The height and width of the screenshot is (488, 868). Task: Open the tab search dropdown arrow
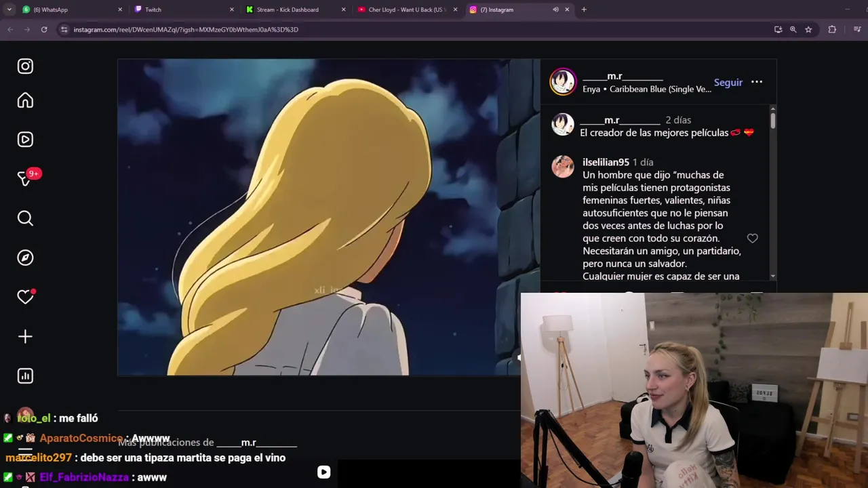click(x=9, y=9)
